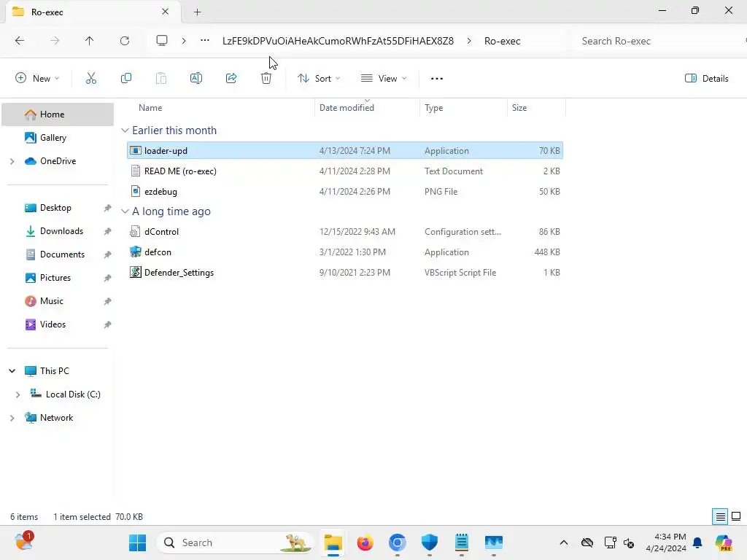
Task: Click the Cut scissors icon
Action: [91, 79]
